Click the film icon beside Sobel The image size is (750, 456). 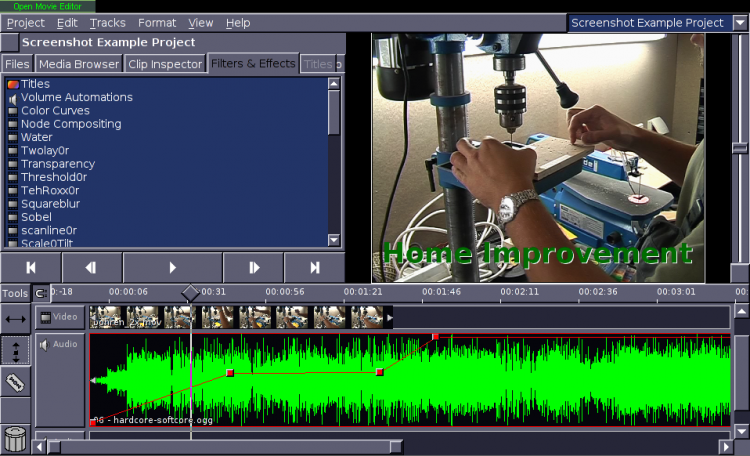[13, 217]
